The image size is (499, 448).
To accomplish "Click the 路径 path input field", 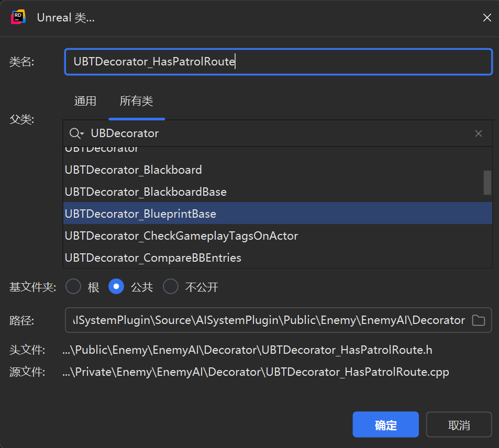I will click(279, 320).
